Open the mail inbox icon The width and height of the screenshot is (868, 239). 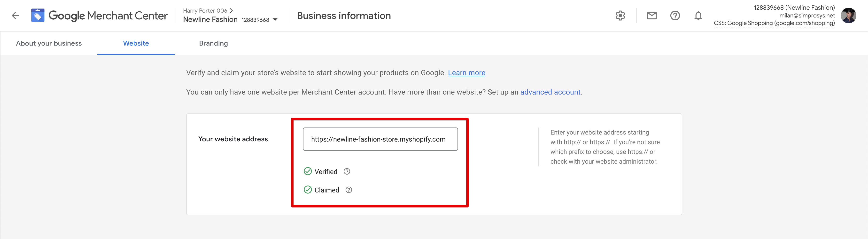pos(652,16)
